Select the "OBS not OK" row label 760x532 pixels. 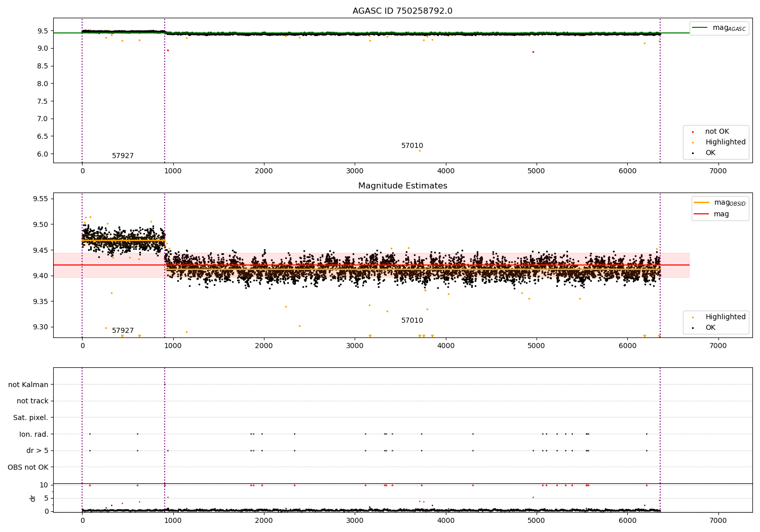click(28, 467)
